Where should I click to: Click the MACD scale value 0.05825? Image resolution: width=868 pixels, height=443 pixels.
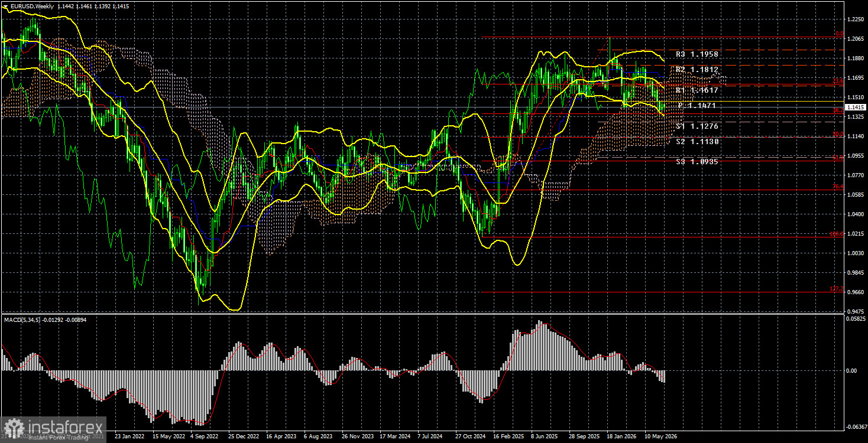click(855, 318)
